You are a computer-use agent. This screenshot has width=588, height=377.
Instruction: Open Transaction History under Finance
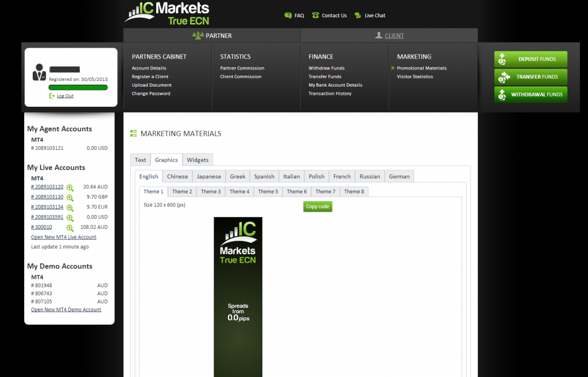pos(330,94)
